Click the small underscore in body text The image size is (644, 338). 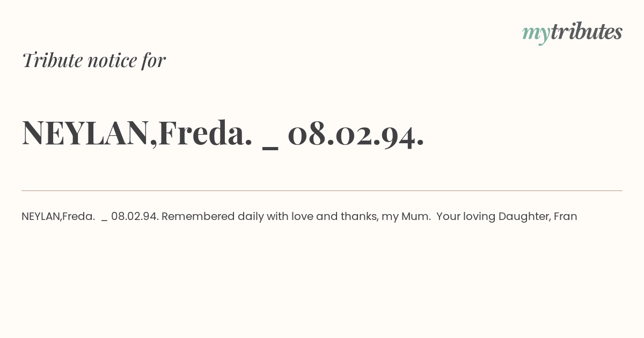[x=104, y=221]
